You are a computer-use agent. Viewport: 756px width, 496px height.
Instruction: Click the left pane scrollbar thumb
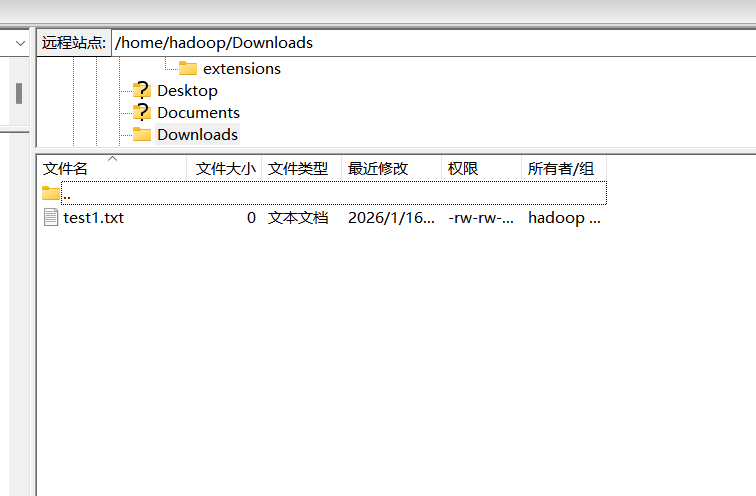19,93
